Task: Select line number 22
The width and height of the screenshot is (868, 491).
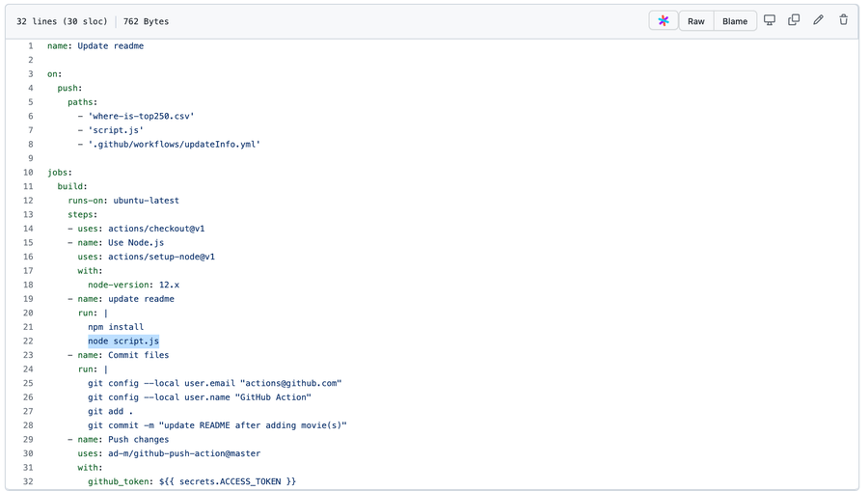Action: coord(28,341)
